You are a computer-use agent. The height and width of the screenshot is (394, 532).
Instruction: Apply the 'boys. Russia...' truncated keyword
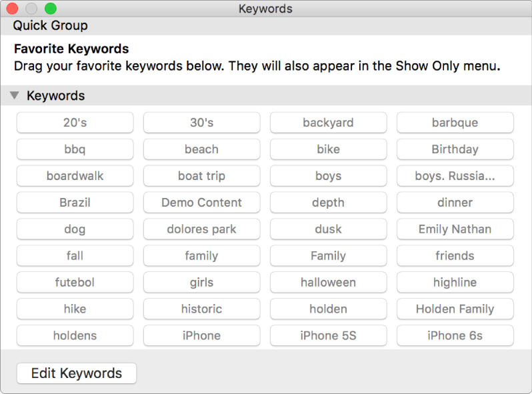tap(455, 176)
